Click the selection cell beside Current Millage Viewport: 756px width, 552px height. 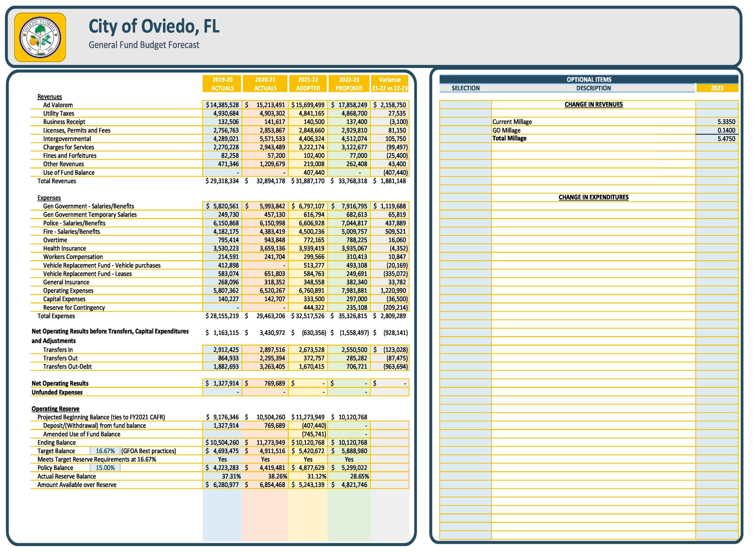(466, 122)
